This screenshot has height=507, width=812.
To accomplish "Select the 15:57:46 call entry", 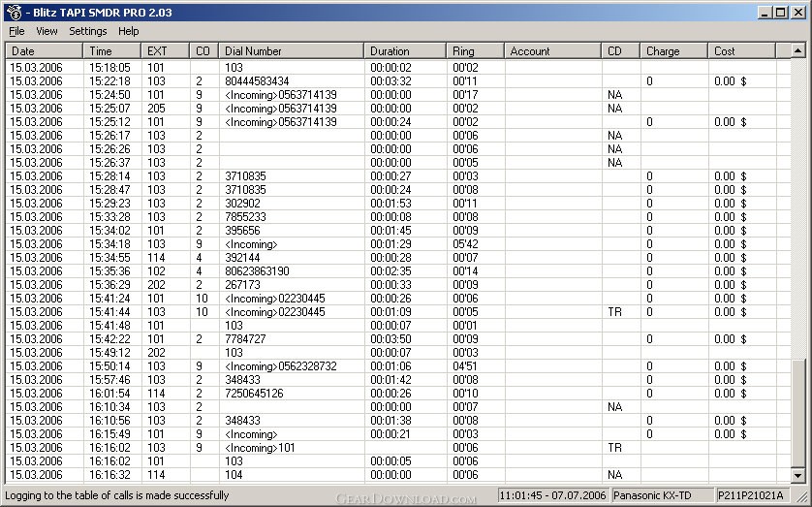I will tap(399, 380).
